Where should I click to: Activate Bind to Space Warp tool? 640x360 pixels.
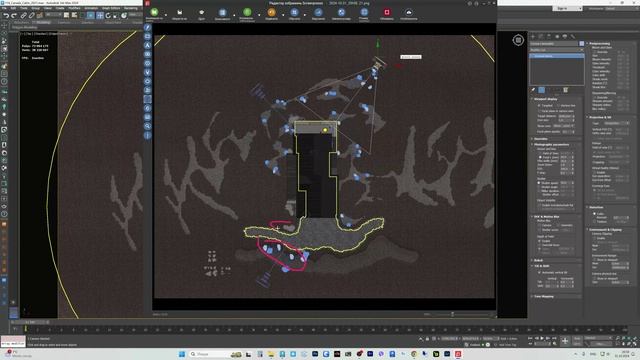(x=40, y=16)
